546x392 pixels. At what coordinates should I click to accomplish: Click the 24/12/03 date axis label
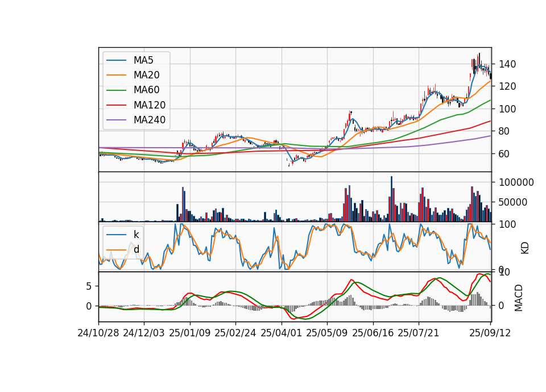(x=144, y=333)
